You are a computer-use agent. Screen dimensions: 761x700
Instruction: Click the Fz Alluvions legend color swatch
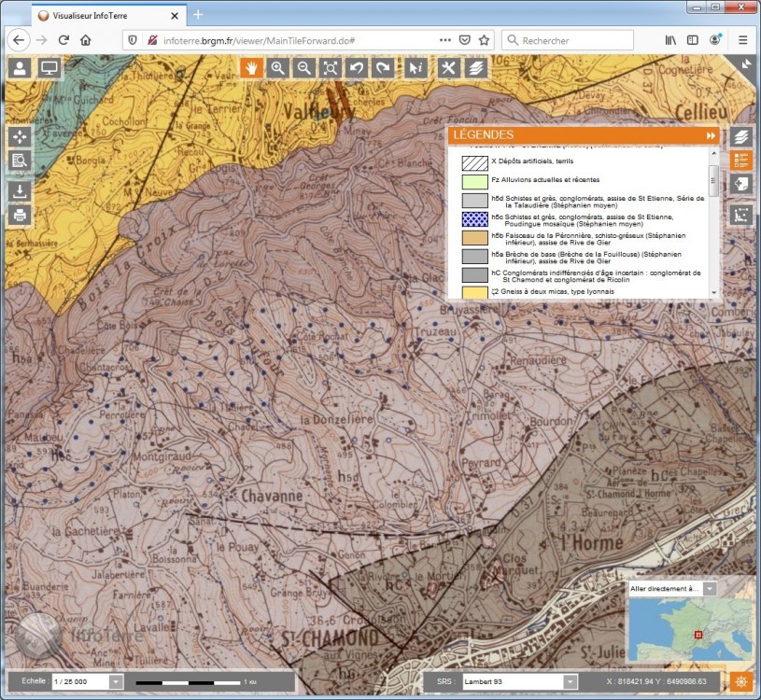pos(475,180)
